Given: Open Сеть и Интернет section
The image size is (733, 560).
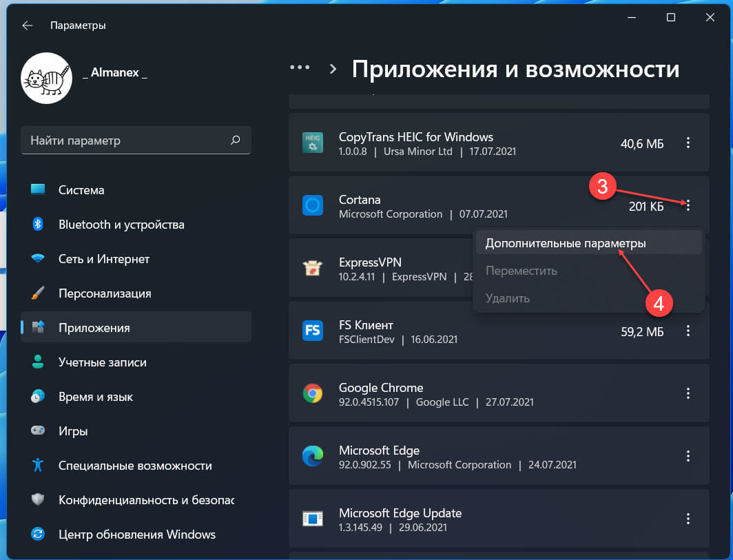Looking at the screenshot, I should point(136,259).
